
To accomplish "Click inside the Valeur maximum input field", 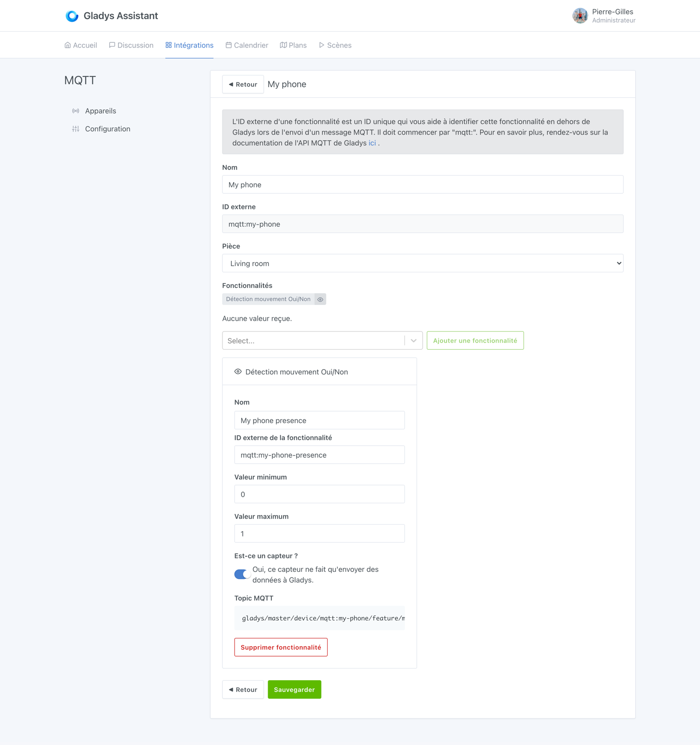I will [319, 533].
